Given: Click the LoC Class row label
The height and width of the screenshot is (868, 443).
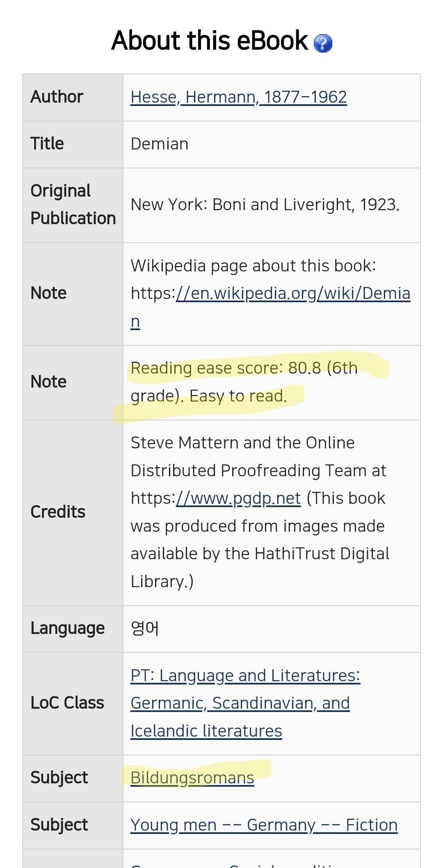Looking at the screenshot, I should pos(67,703).
